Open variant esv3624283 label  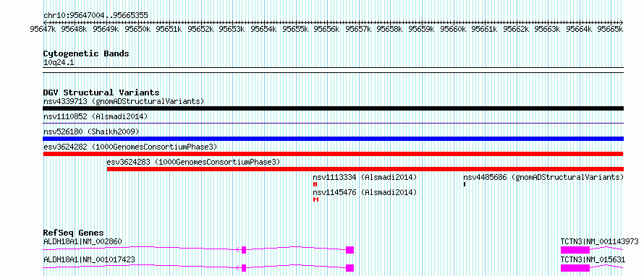coord(193,162)
